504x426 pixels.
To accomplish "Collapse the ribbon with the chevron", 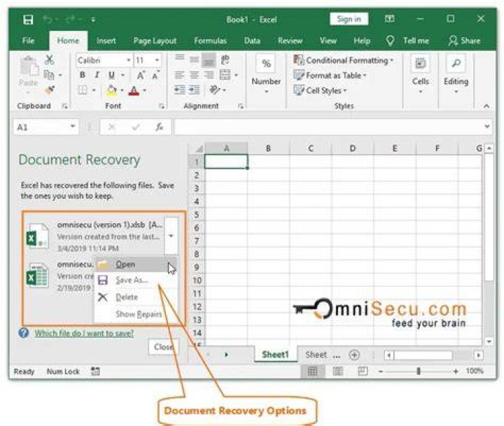I will [486, 106].
